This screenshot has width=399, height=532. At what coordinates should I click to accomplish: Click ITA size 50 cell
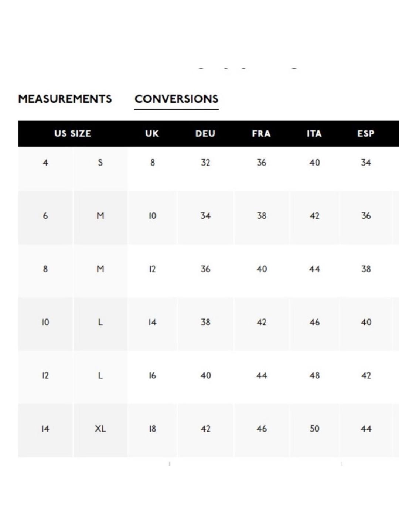point(314,429)
